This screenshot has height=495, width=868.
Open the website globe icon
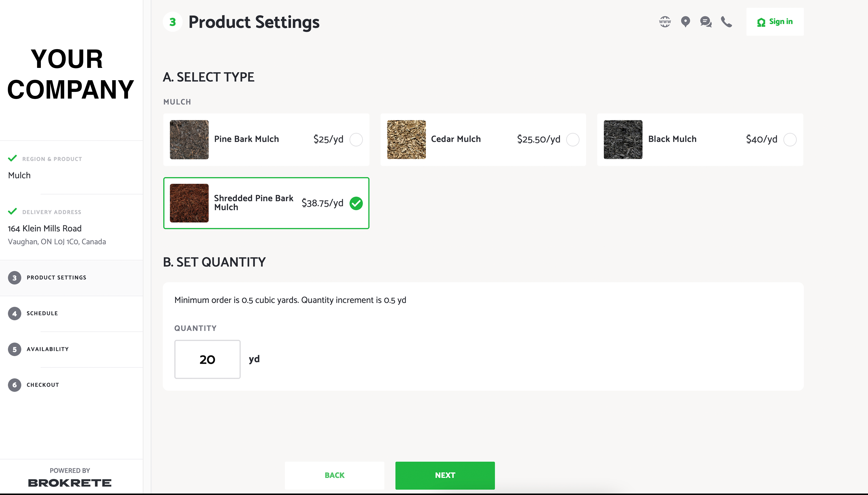pyautogui.click(x=665, y=22)
